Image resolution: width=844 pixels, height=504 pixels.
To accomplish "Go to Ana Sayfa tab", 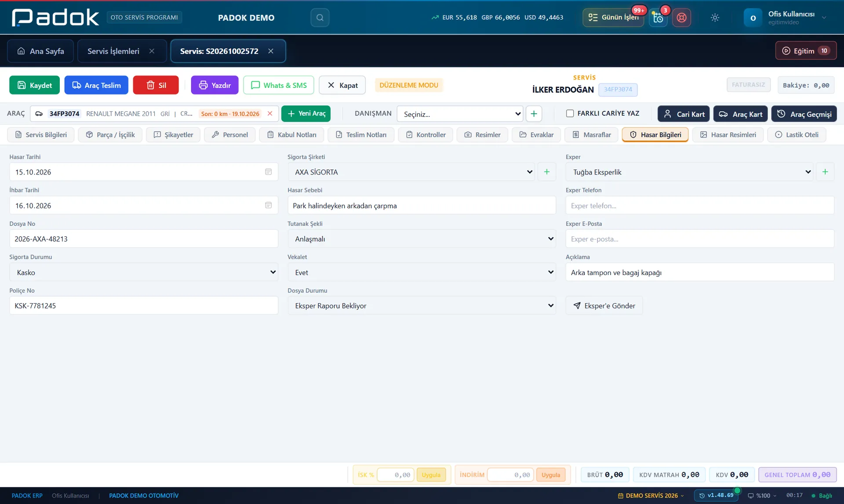I will [40, 51].
